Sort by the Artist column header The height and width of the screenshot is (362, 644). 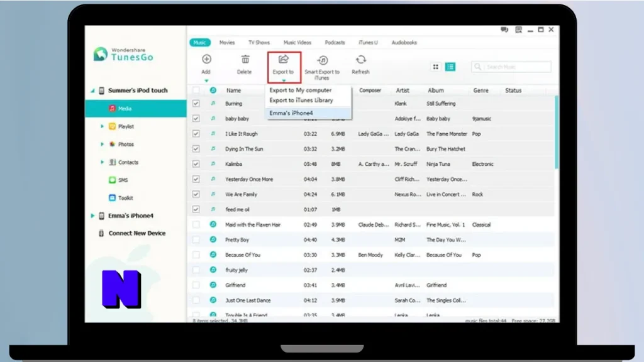[x=402, y=90]
